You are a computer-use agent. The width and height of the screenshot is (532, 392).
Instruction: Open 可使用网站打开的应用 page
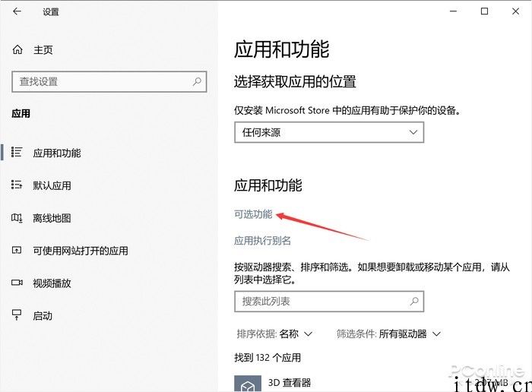coord(81,251)
